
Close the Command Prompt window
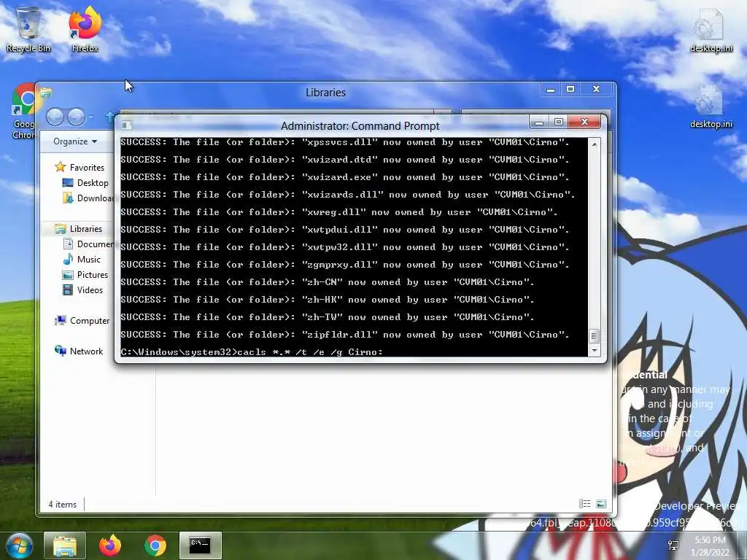click(585, 122)
